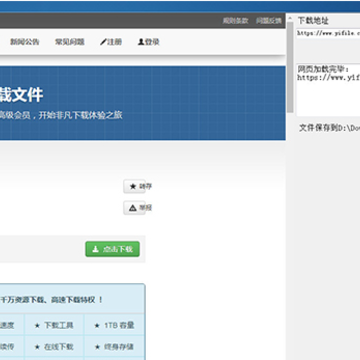Click the 下载地址 URL input field
Image resolution: width=360 pixels, height=360 pixels.
[x=328, y=33]
